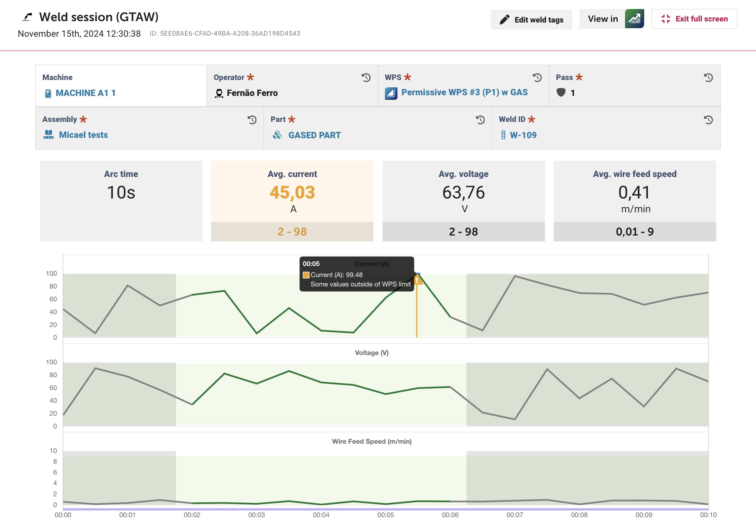Viewport: 756px width, 532px height.
Task: Click the wire feed range 0,01 - 9
Action: [x=635, y=232]
